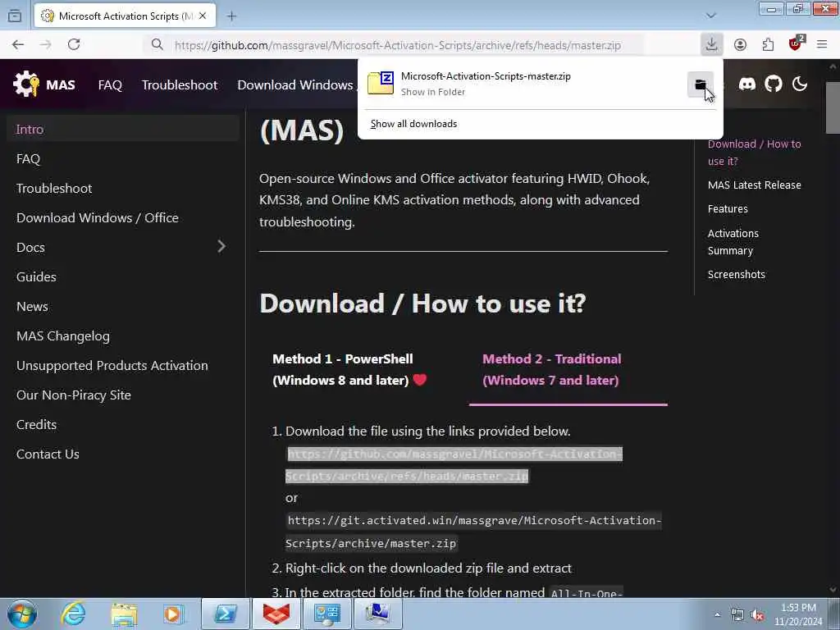Click the git.activated.win master.zip link

tap(473, 532)
